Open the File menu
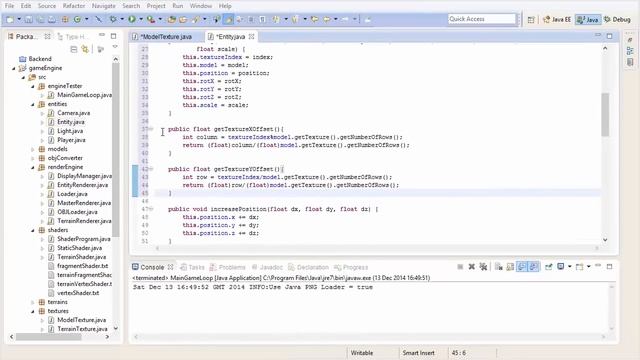 point(9,6)
